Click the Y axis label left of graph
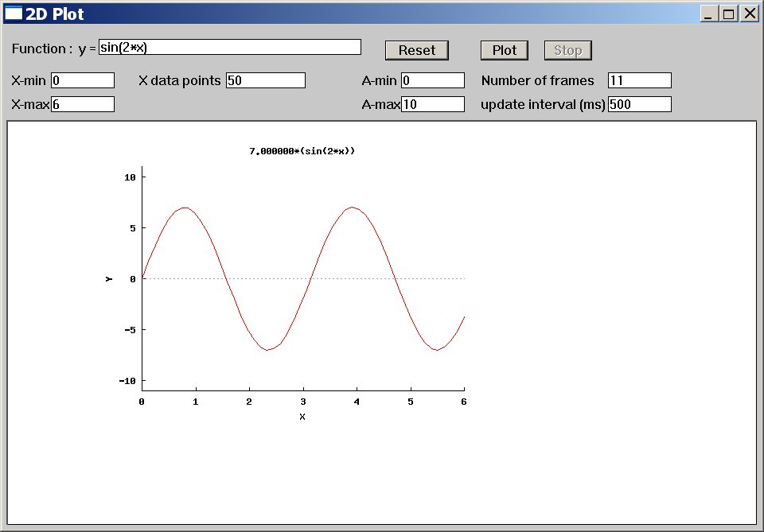764x532 pixels. click(x=109, y=278)
